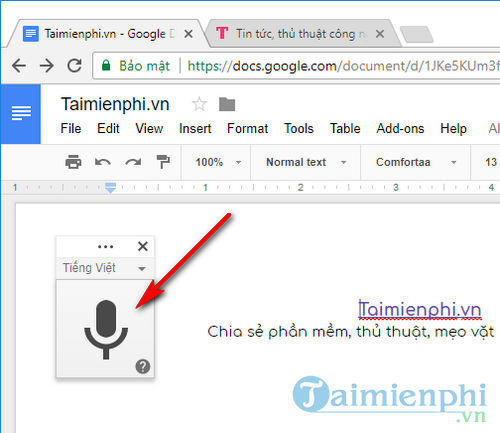Open the Comfortaa font dropdown
500x433 pixels.
tap(416, 162)
